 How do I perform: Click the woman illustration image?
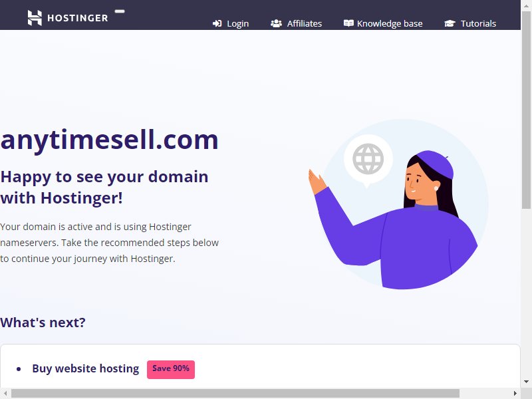pos(398,205)
